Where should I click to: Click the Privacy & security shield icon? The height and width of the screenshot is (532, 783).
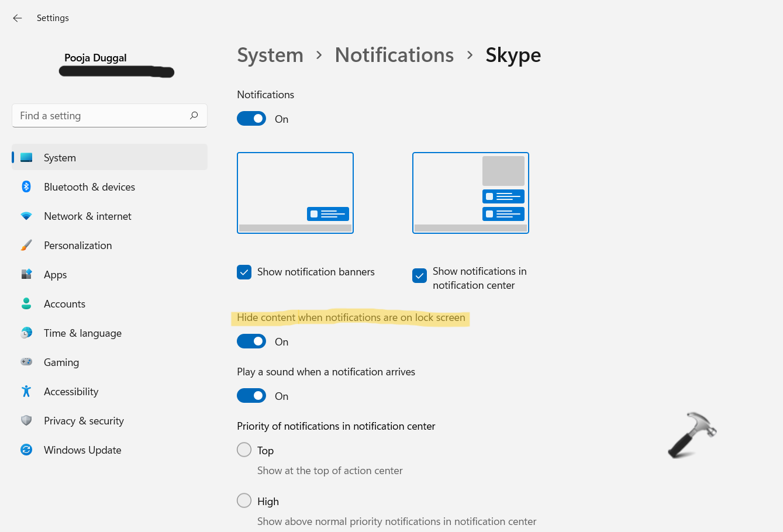click(26, 420)
